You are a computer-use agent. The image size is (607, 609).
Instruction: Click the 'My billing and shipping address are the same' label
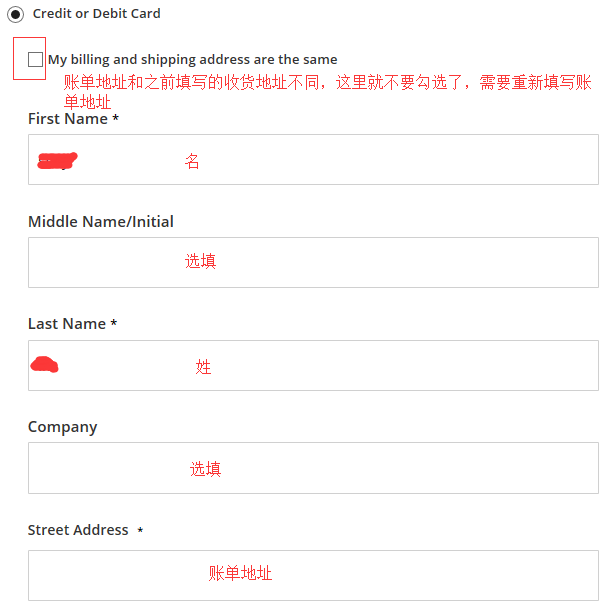point(193,59)
